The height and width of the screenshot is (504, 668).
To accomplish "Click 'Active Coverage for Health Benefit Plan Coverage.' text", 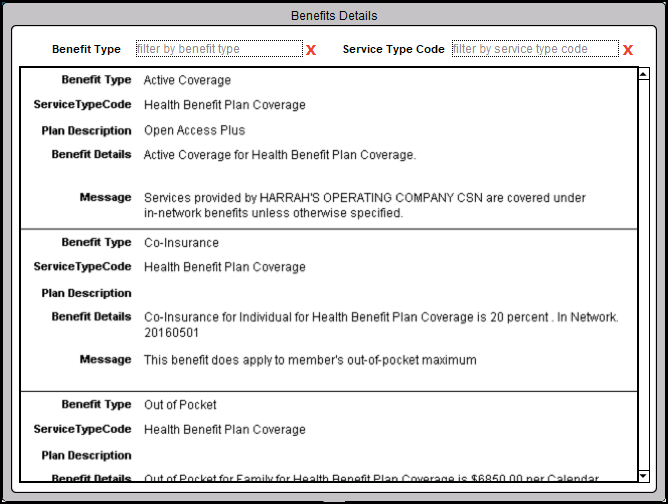I will [x=279, y=155].
